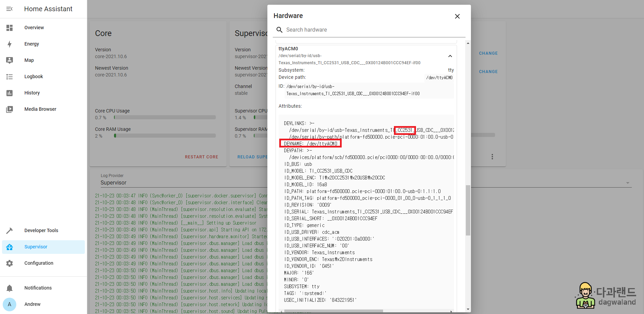Screen dimensions: 644x314
Task: Collapse the sidebar menu icon
Action: pyautogui.click(x=10, y=9)
